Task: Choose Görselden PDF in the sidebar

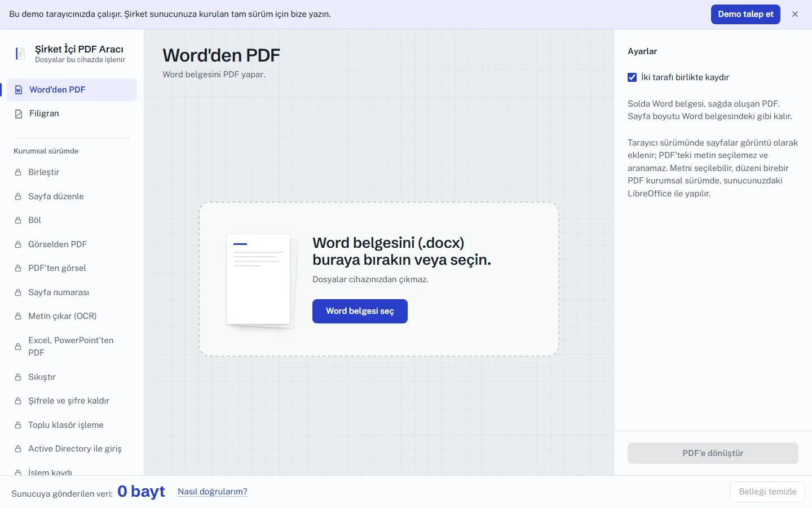Action: (x=72, y=244)
